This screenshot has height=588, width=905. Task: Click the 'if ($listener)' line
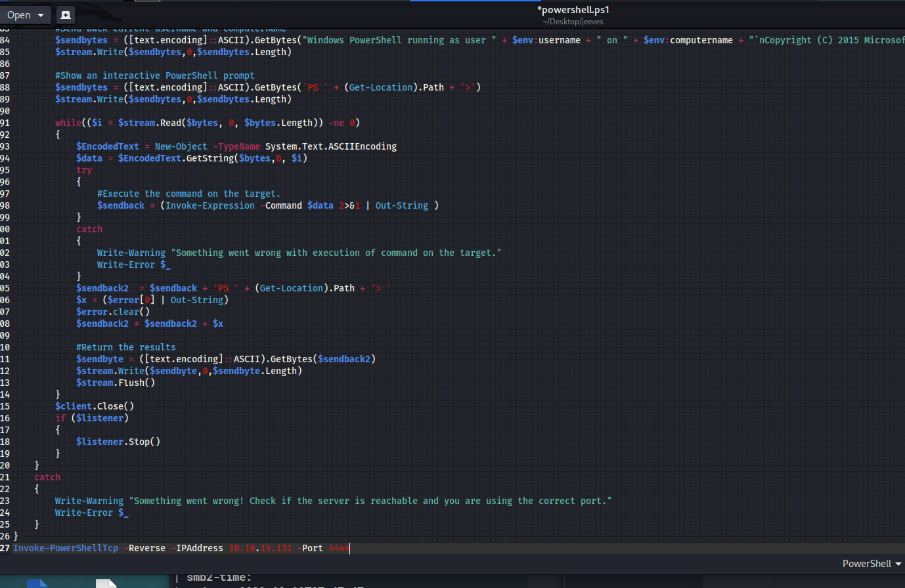point(92,418)
